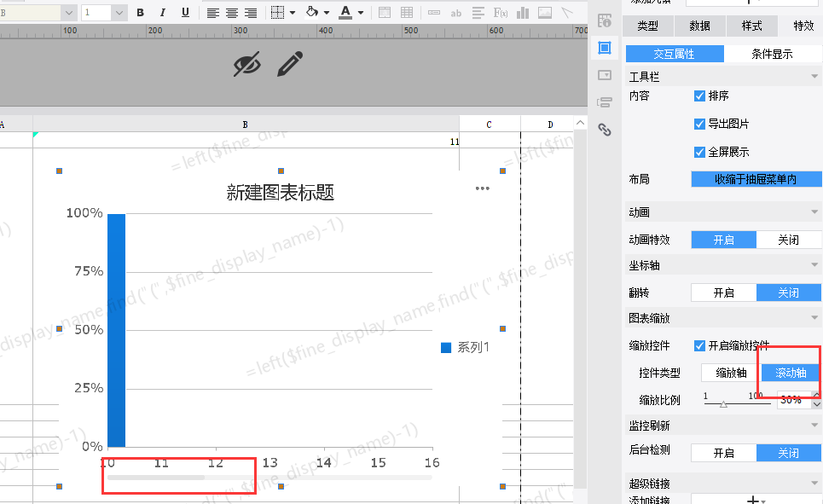This screenshot has height=504, width=823.
Task: Set 翻转 axis flip to 关闭
Action: [788, 293]
